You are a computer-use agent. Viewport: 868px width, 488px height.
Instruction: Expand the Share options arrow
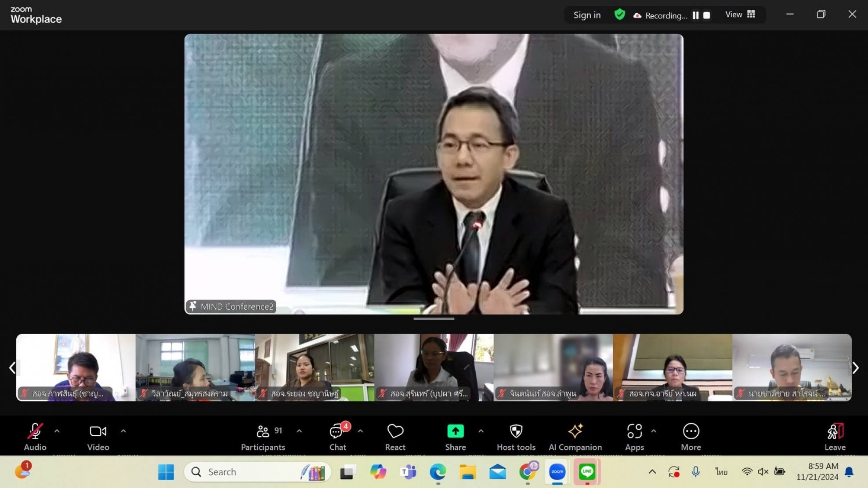pos(481,431)
